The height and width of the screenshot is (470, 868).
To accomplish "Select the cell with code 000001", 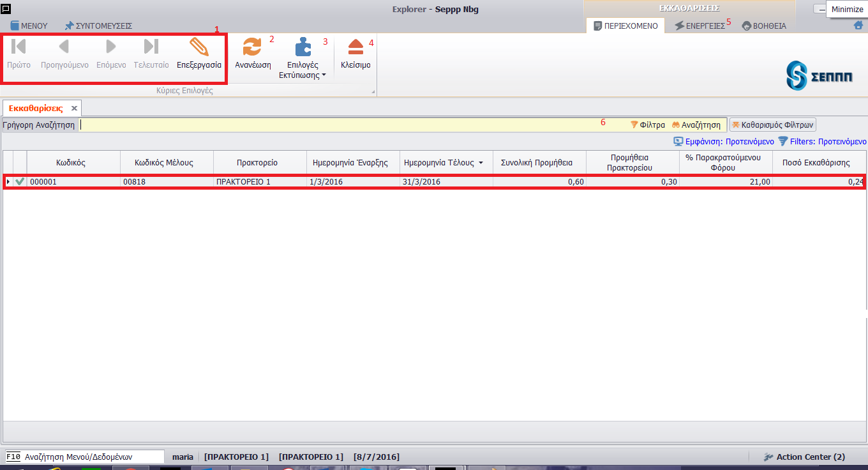I will [x=73, y=182].
